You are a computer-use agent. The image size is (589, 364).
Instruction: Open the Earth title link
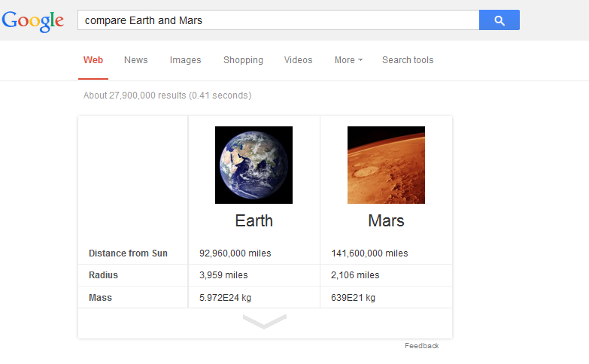254,220
